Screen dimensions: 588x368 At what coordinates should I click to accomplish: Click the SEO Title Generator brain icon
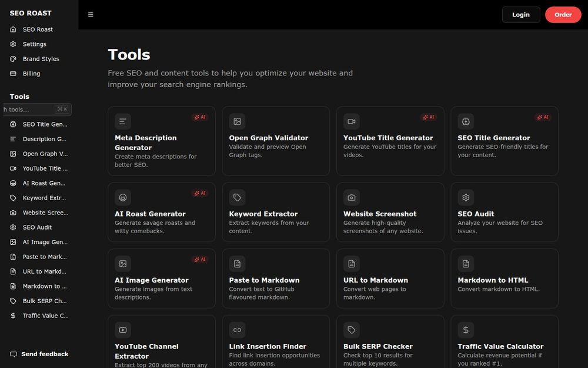point(466,121)
